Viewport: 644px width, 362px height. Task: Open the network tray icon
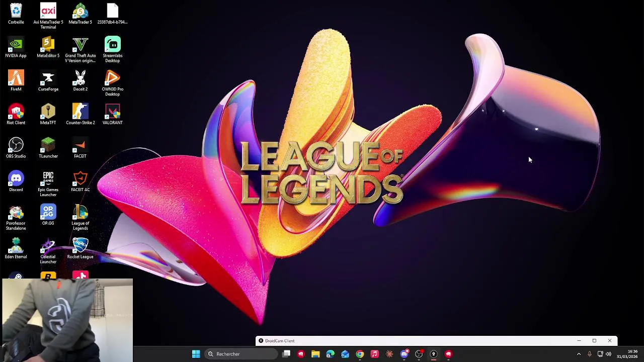[600, 354]
